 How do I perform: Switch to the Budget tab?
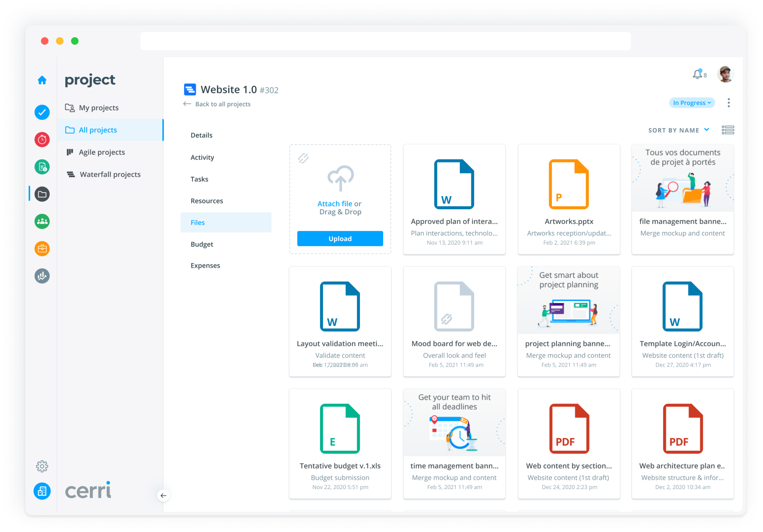(x=202, y=244)
